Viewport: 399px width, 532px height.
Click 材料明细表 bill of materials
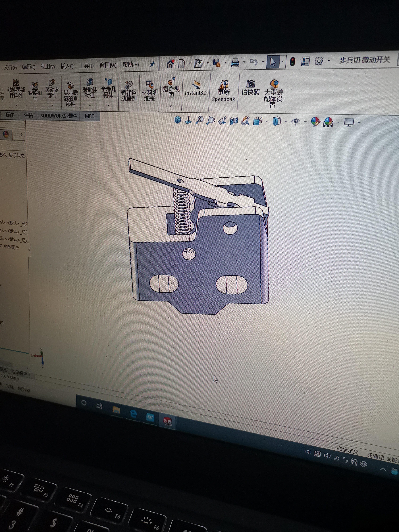149,91
